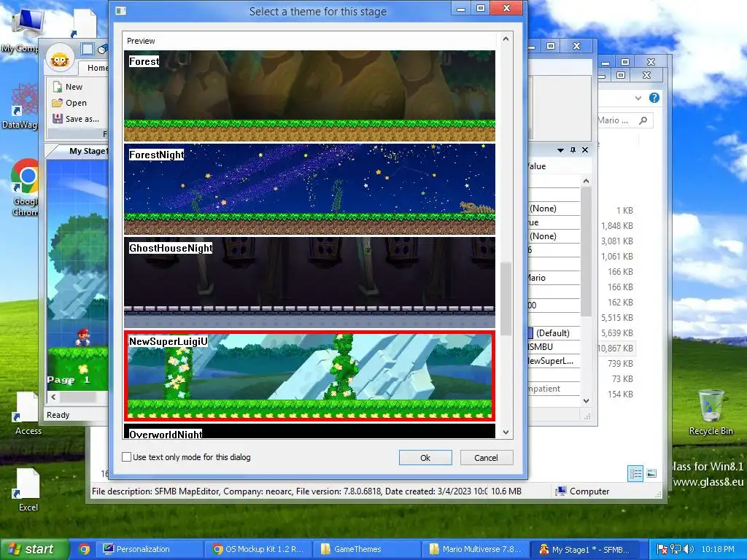Click the theme dialog title bar icon
This screenshot has height=560, width=747.
click(121, 11)
